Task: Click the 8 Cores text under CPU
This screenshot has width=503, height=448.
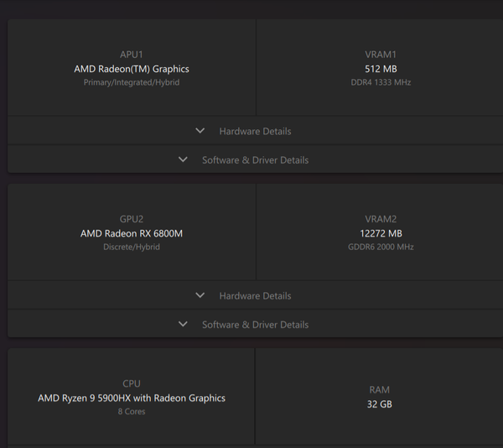Action: (132, 411)
